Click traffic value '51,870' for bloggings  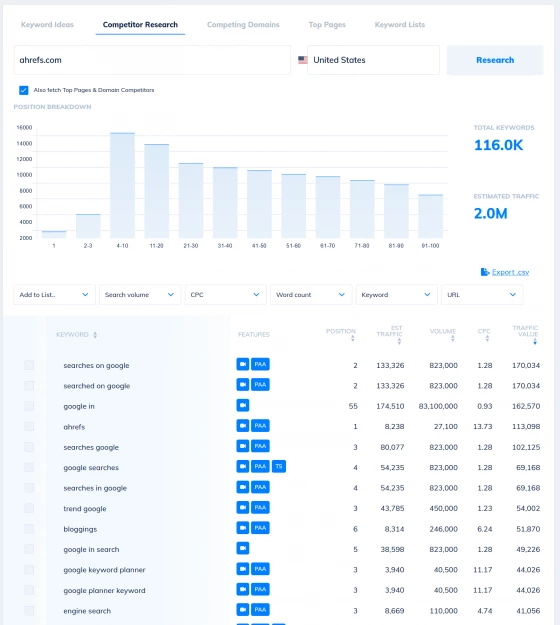coord(528,529)
